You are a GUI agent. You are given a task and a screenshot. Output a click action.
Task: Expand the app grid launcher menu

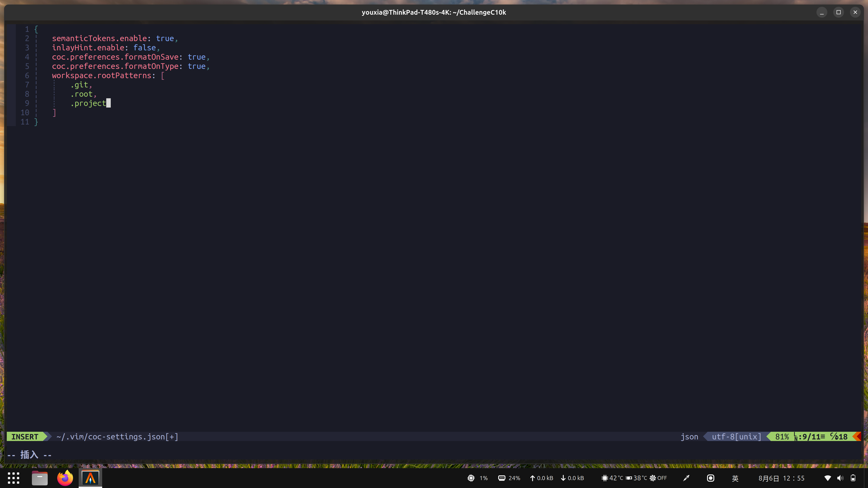click(14, 478)
